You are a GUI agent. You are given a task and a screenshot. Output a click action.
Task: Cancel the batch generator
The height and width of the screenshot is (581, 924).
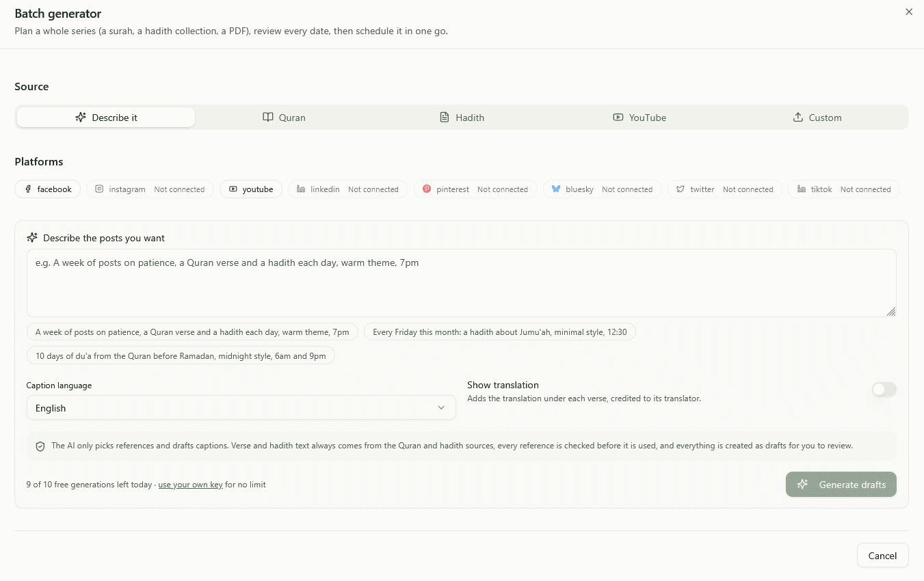(882, 556)
